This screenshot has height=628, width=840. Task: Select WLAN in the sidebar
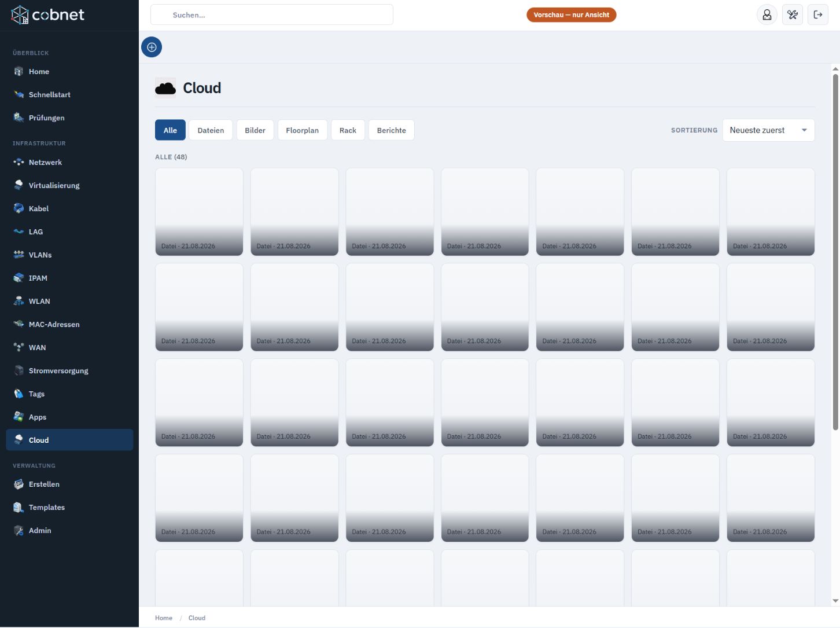pos(69,302)
